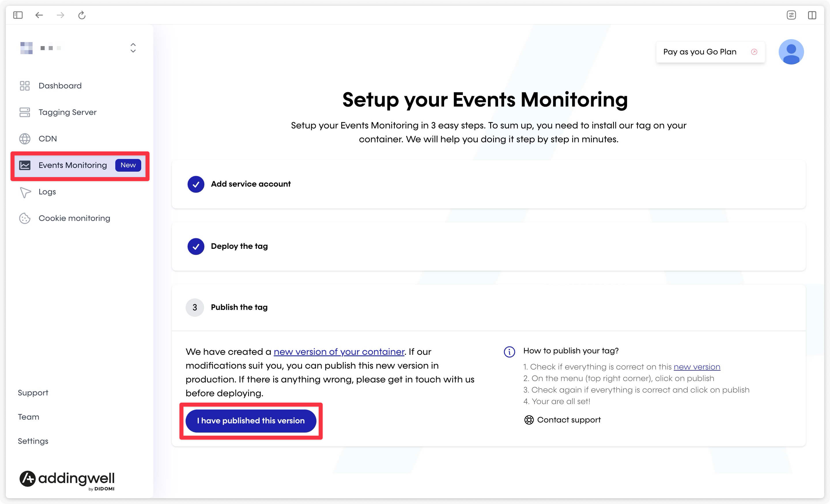Click the info icon beside How to publish

pos(509,352)
